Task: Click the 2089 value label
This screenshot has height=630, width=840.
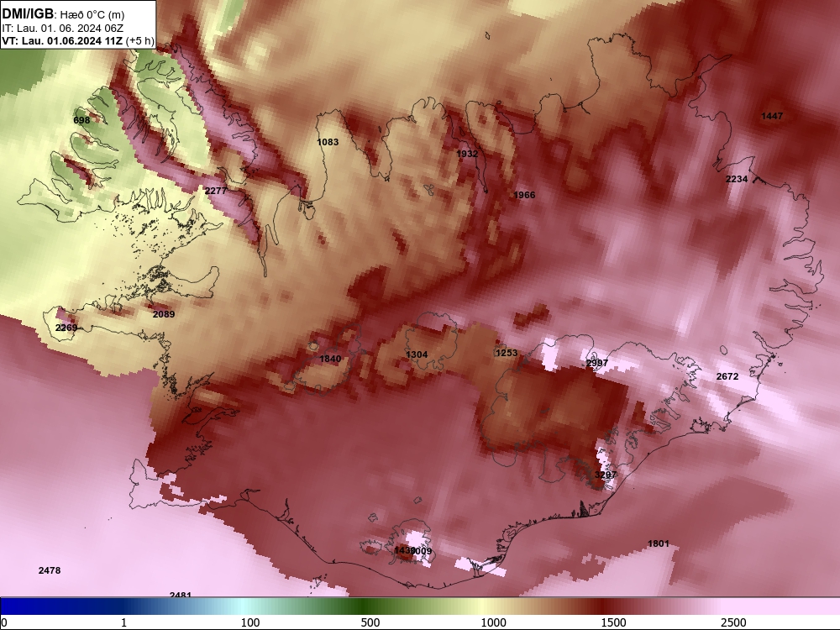Action: tap(164, 314)
